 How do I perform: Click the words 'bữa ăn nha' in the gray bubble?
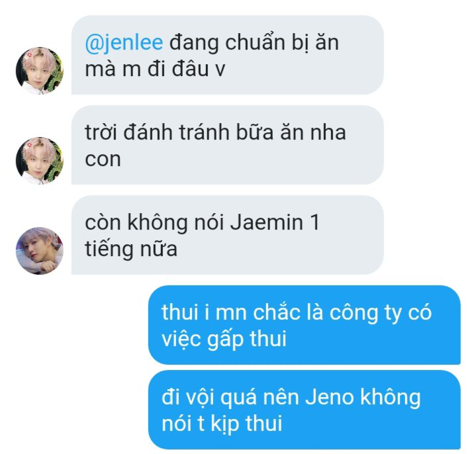pyautogui.click(x=291, y=132)
